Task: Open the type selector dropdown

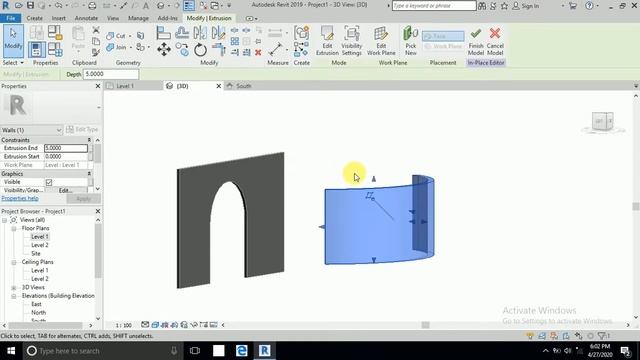Action: pyautogui.click(x=99, y=107)
